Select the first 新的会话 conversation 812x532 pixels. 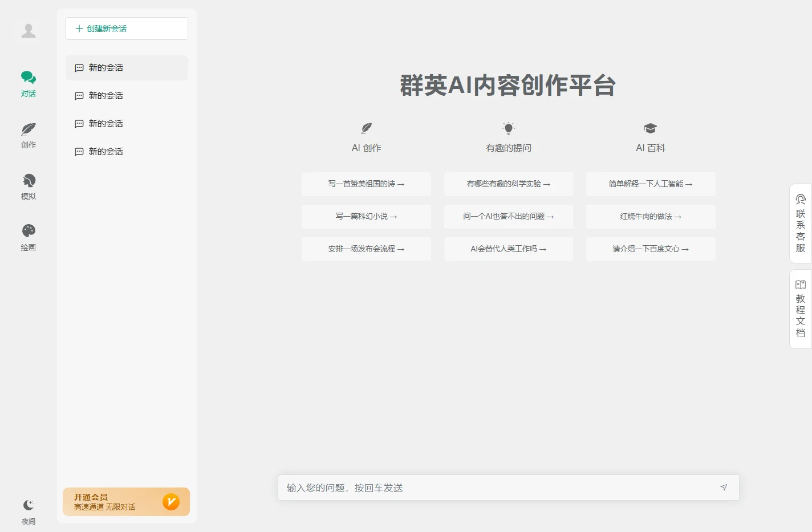click(127, 68)
